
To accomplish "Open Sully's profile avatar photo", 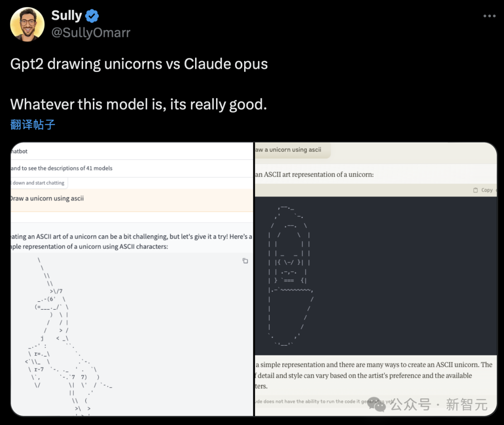I will 28,24.
